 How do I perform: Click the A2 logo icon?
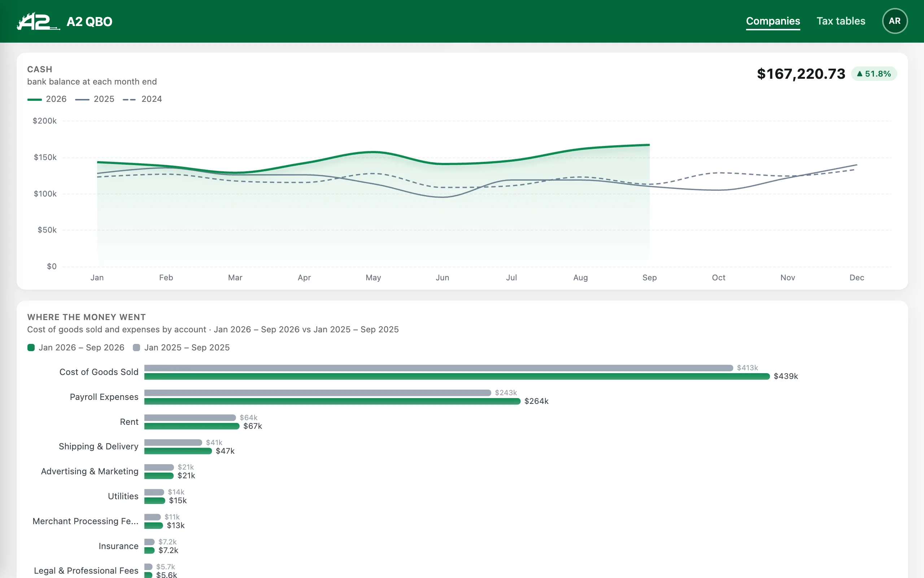(38, 21)
